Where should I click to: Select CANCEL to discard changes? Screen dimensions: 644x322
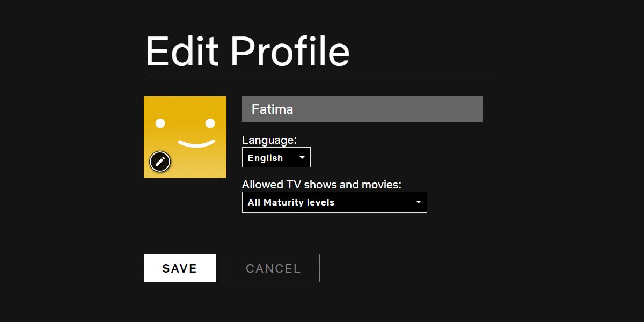273,268
